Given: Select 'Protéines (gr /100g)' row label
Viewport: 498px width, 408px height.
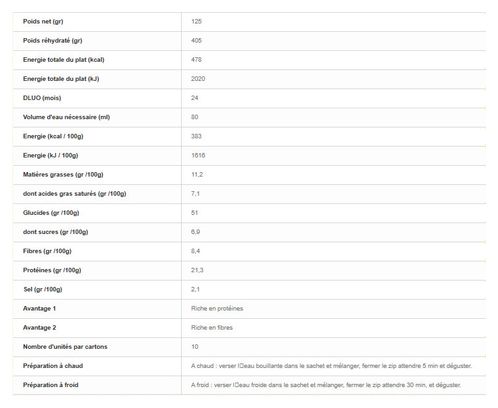Looking at the screenshot, I should point(52,270).
